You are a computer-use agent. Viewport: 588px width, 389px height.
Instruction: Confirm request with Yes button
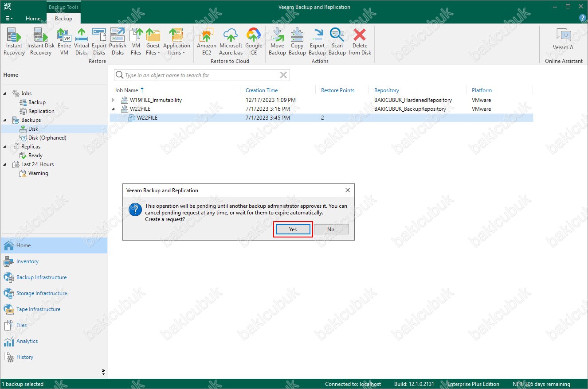pos(293,230)
